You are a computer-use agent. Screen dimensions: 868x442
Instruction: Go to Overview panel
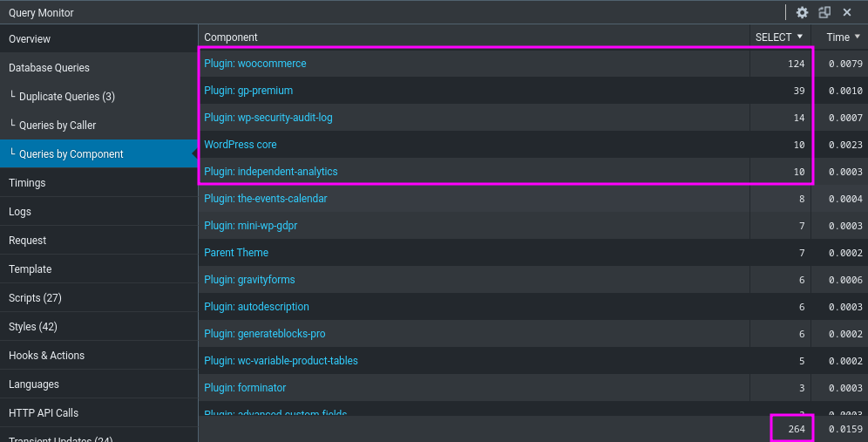point(98,38)
